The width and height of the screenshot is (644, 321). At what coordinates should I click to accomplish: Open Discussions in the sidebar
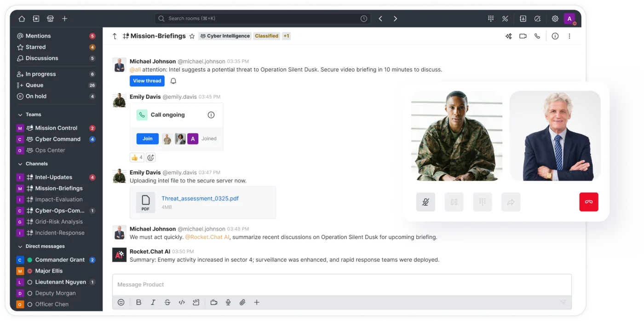pyautogui.click(x=56, y=58)
